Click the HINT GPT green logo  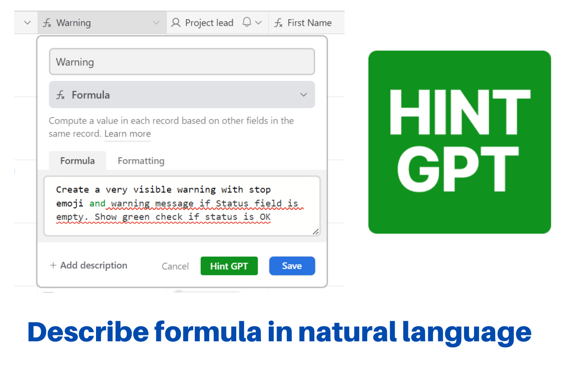[x=459, y=142]
